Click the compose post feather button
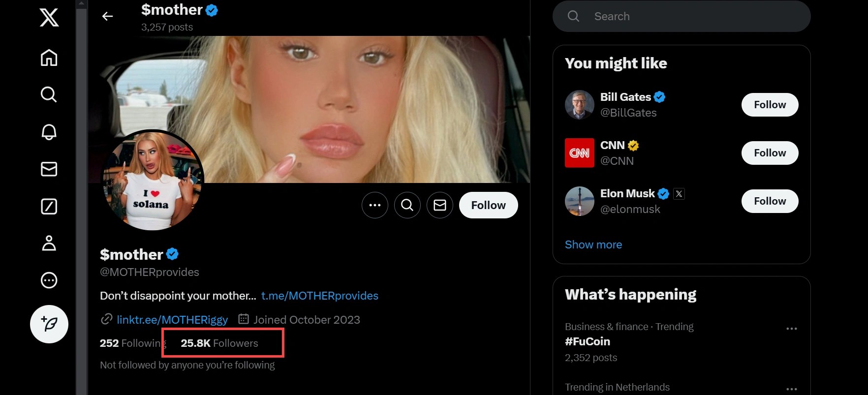This screenshot has height=395, width=868. click(49, 324)
